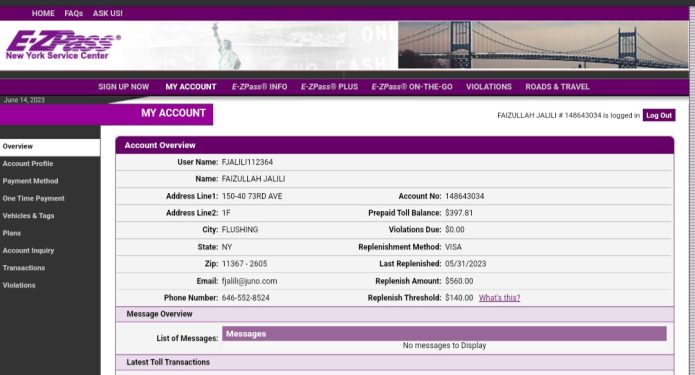Open VIOLATIONS in the navigation bar

tap(489, 87)
